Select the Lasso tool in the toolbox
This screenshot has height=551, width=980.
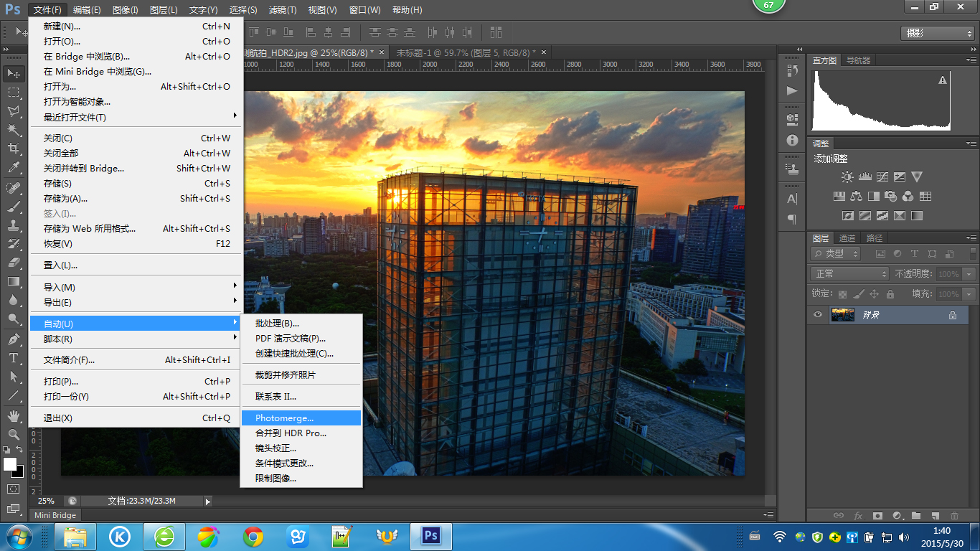pos(14,111)
